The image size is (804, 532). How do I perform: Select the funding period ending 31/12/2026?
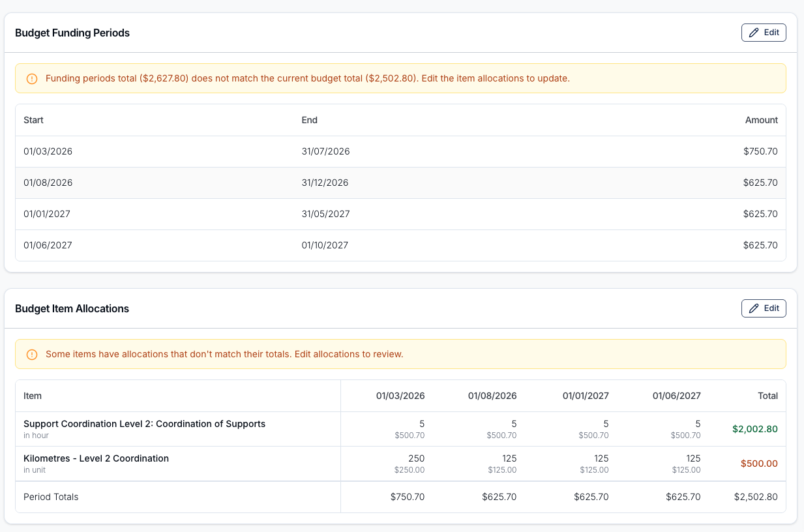400,183
